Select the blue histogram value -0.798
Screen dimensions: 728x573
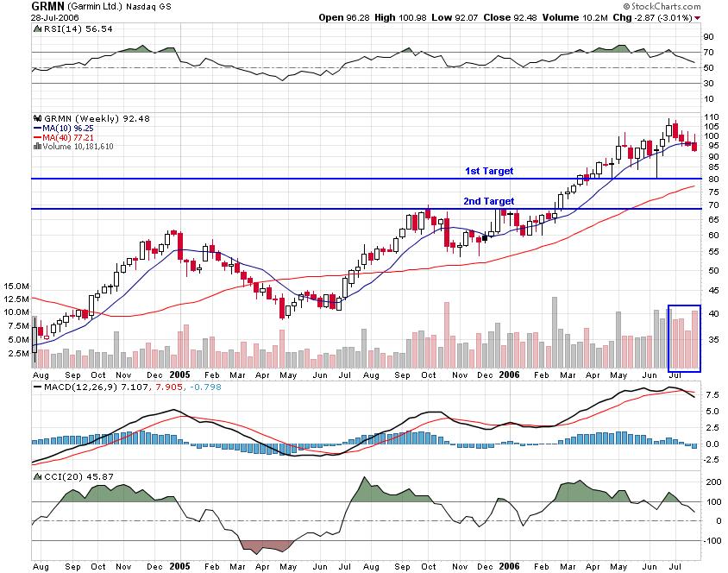tap(205, 387)
